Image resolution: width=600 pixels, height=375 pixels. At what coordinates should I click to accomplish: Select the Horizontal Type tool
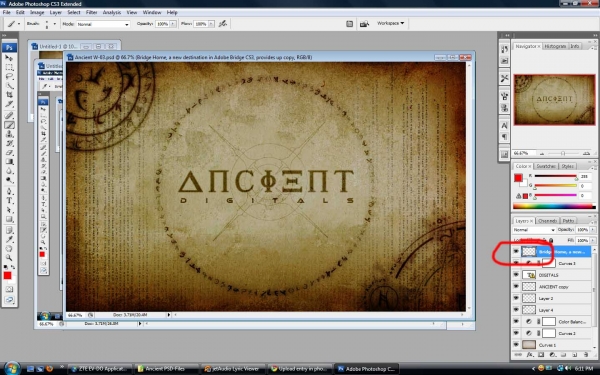pyautogui.click(x=9, y=201)
